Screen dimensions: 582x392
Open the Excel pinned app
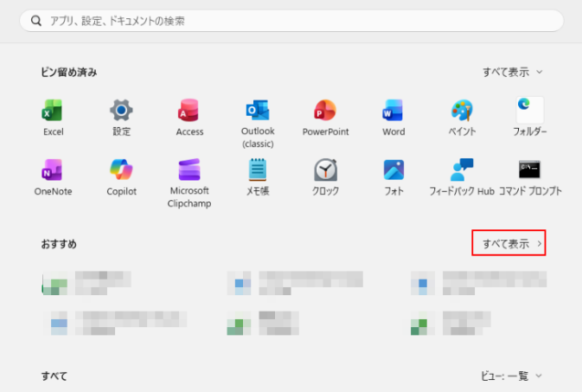click(53, 118)
